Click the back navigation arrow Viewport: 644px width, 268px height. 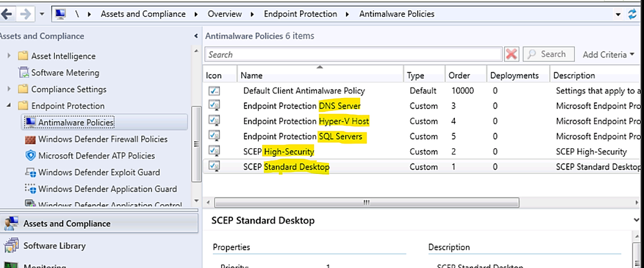point(8,14)
